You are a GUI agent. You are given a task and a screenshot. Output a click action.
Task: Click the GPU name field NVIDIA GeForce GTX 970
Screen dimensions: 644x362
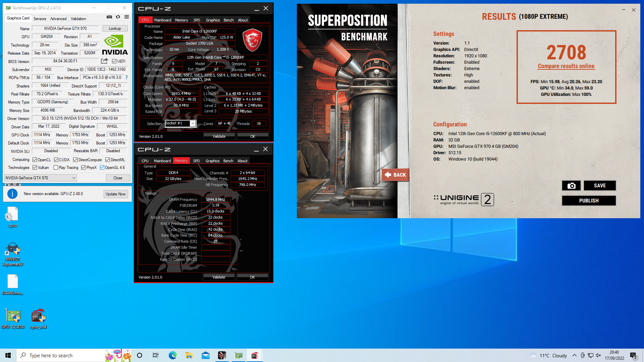[65, 28]
